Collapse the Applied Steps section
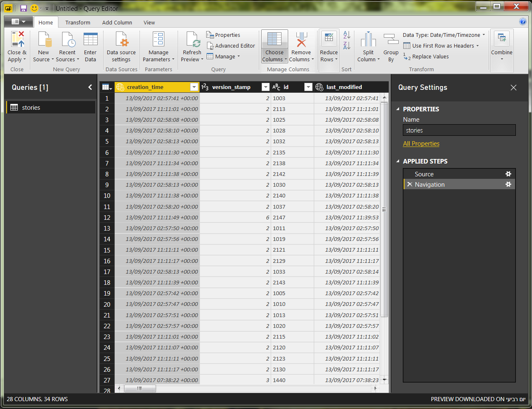Viewport: 532px width, 409px height. 398,161
